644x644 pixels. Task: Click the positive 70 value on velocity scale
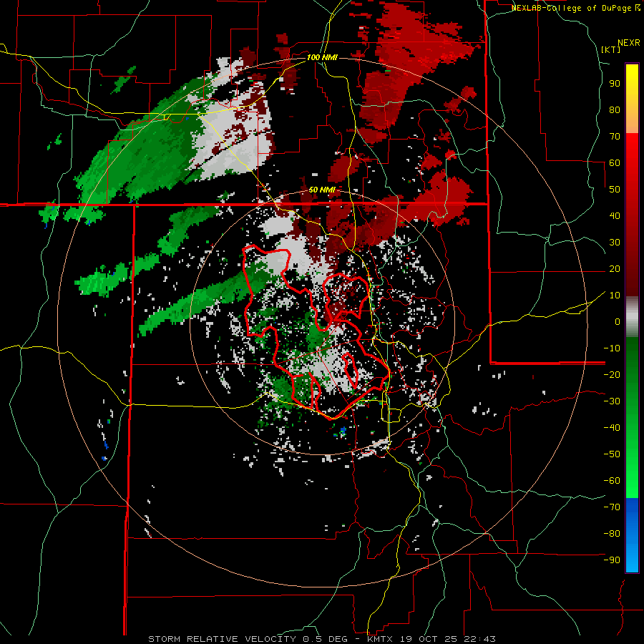[615, 137]
